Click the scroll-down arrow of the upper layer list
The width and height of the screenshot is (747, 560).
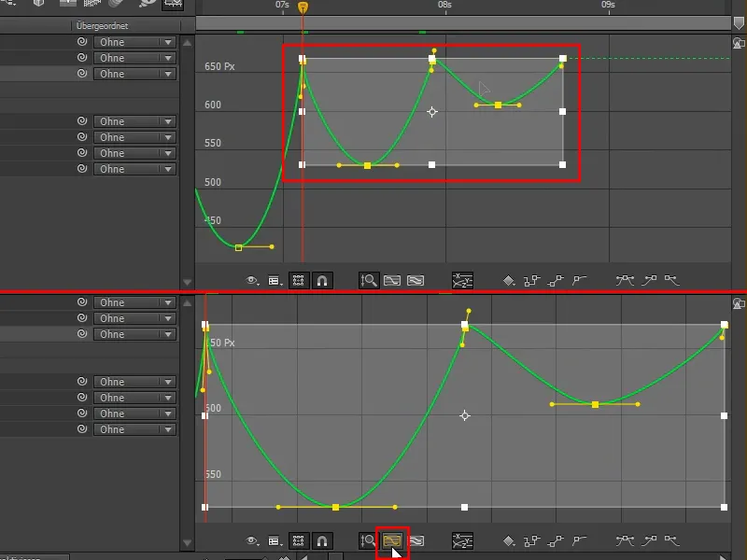click(188, 283)
